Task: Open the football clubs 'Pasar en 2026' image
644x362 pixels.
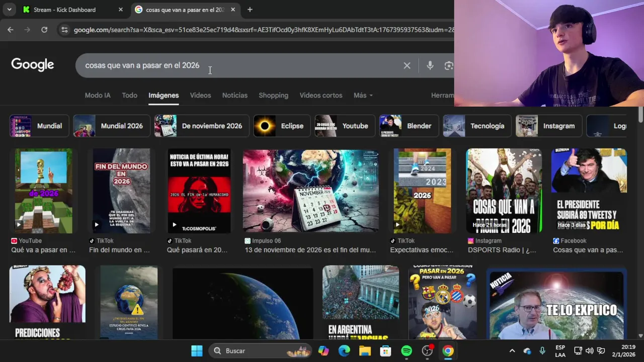Action: pos(442,303)
